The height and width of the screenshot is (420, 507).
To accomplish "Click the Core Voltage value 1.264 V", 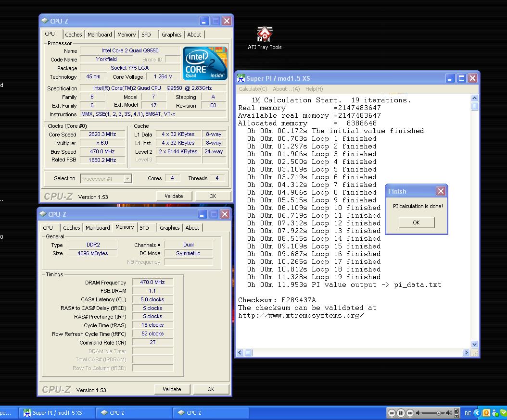I will pos(163,76).
